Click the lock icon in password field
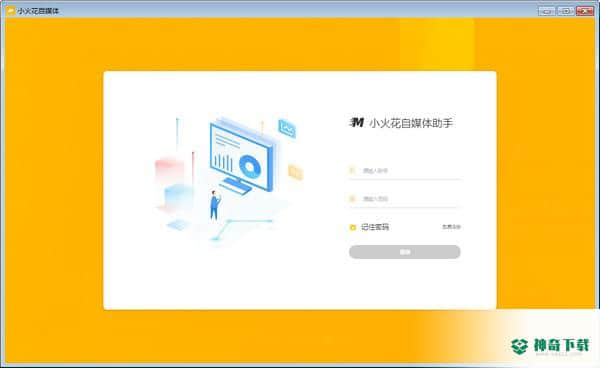 352,199
